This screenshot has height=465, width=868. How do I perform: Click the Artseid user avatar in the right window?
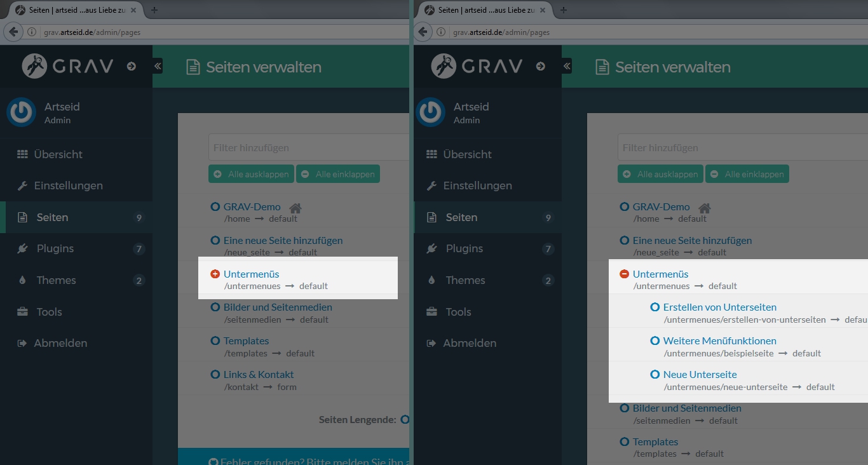pyautogui.click(x=430, y=112)
